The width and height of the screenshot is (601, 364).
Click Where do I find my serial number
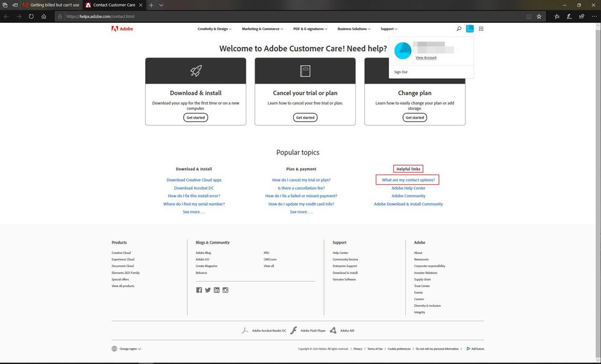(194, 204)
